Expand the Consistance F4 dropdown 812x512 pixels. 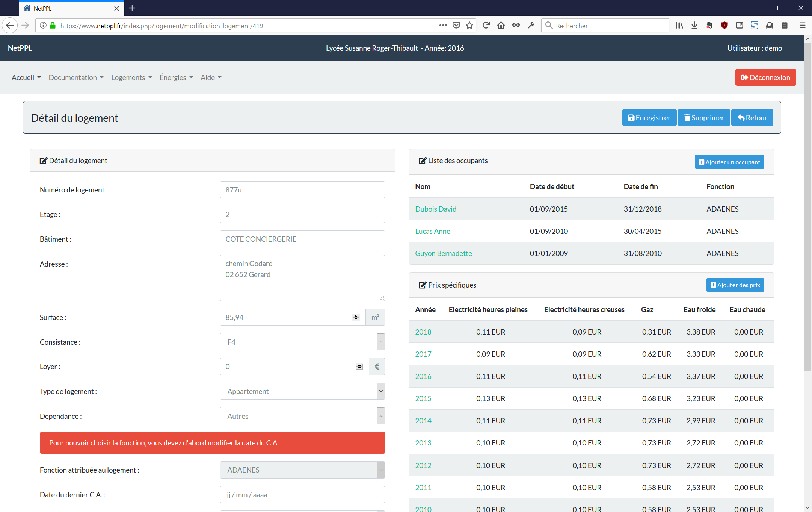(302, 342)
